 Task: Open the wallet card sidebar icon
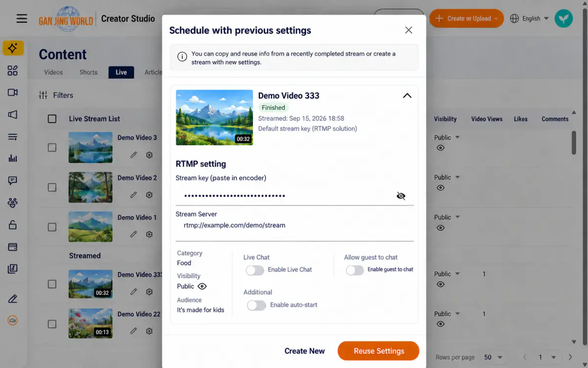point(13,247)
